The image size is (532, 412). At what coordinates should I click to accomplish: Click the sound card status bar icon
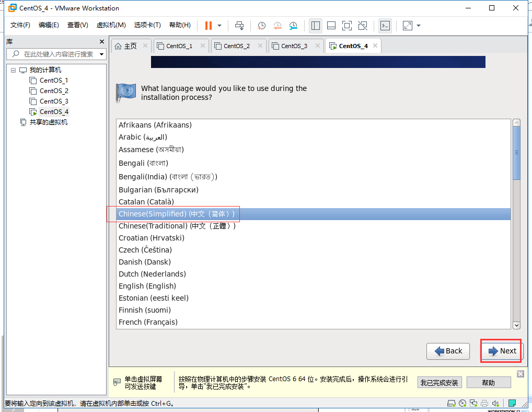tap(495, 403)
